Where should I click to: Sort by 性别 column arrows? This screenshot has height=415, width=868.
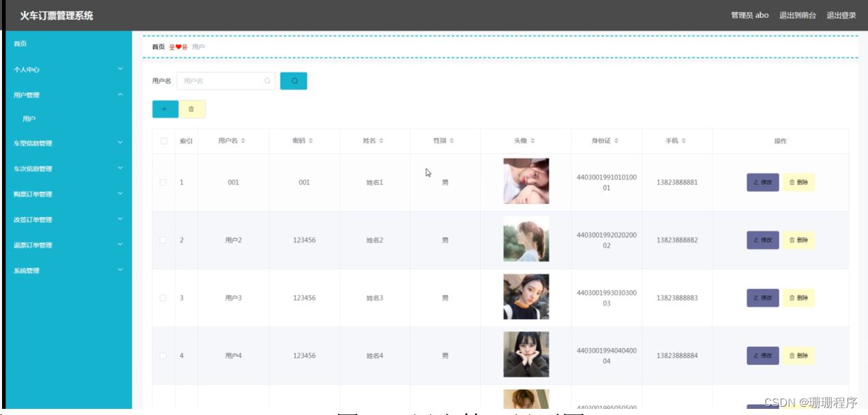pos(451,141)
